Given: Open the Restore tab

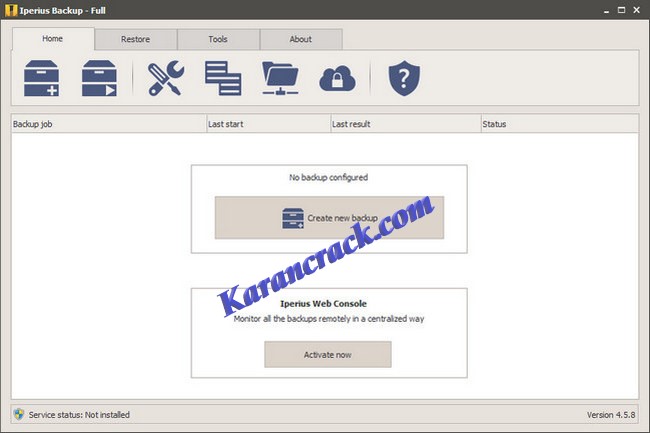Looking at the screenshot, I should click(136, 39).
